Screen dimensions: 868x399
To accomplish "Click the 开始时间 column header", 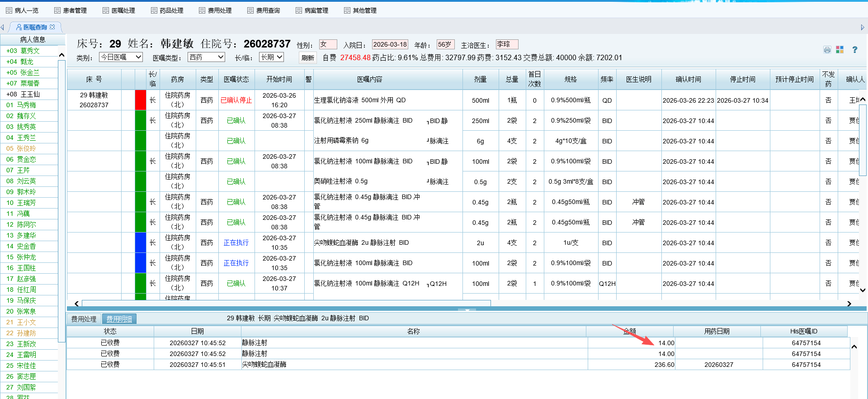I will (x=279, y=79).
